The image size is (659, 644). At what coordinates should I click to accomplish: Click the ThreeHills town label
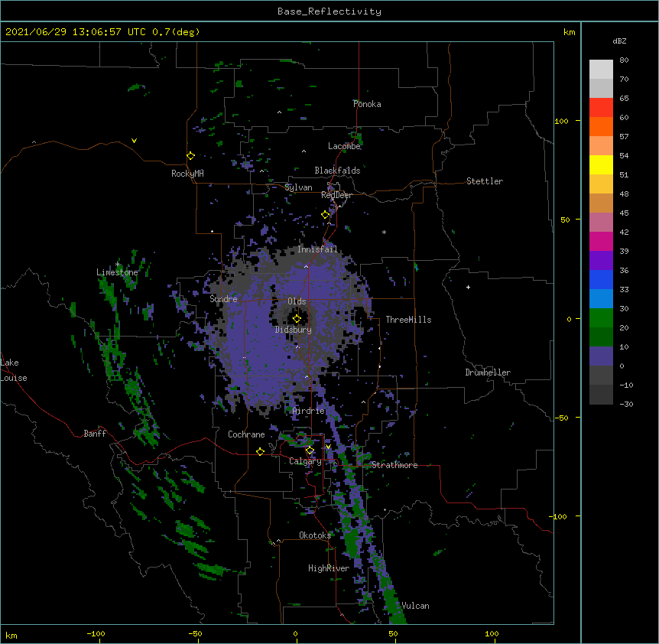[408, 320]
